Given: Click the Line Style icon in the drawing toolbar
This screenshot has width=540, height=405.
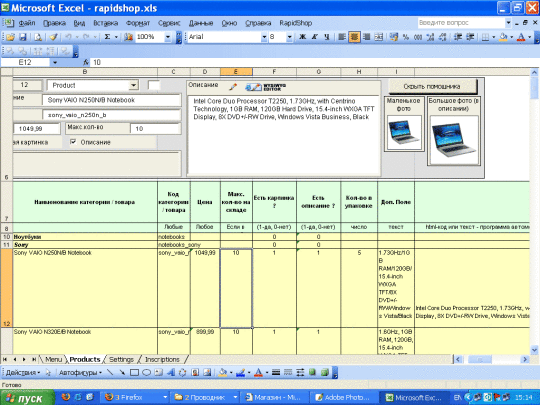Looking at the screenshot, I should 276,372.
